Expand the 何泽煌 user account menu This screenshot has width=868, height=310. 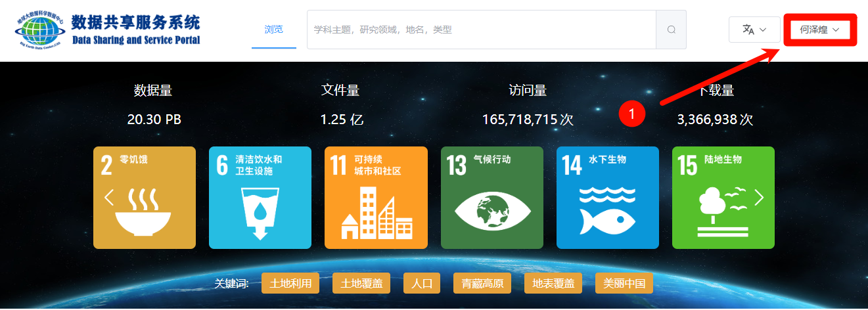(819, 30)
